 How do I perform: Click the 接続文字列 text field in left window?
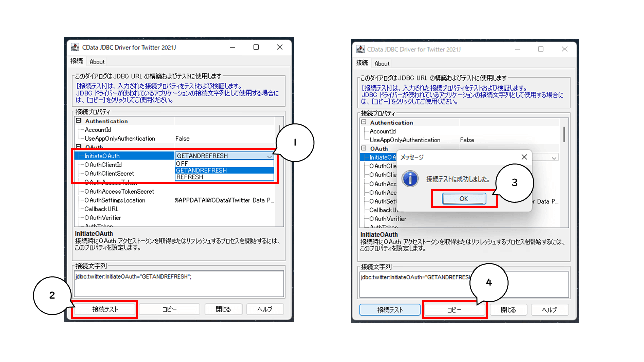point(179,284)
